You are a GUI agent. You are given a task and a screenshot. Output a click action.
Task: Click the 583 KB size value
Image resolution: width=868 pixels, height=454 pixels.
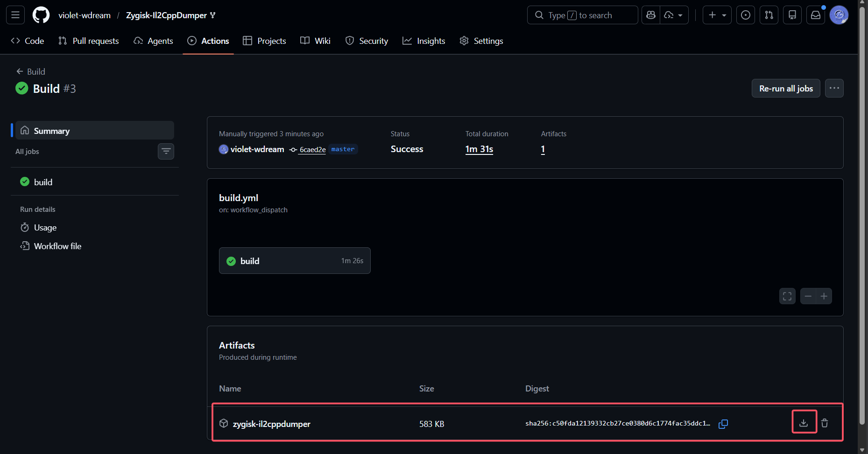point(432,424)
